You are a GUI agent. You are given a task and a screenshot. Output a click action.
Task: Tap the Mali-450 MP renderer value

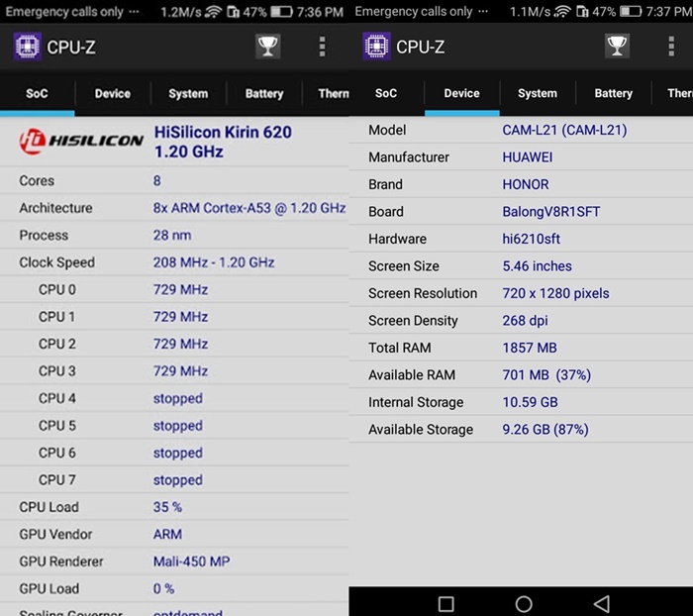tap(192, 562)
